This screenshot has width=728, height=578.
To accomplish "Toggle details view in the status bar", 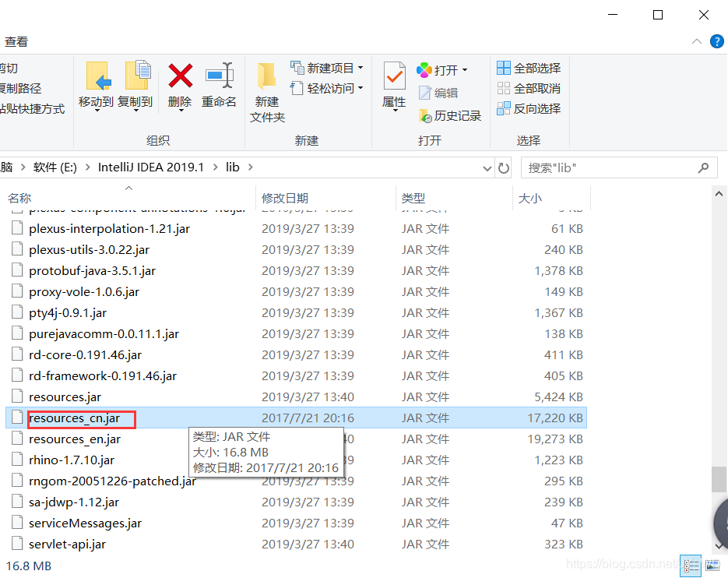I will pyautogui.click(x=691, y=566).
